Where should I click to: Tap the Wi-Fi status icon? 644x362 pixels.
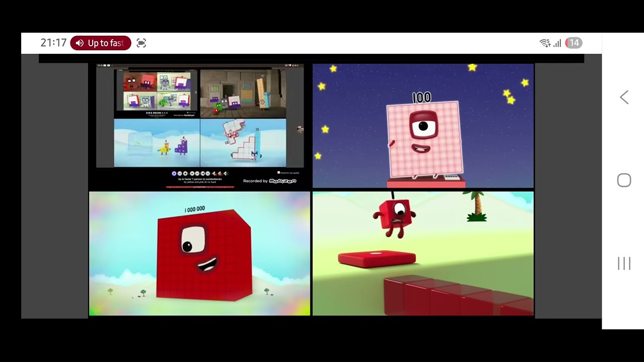(x=545, y=43)
